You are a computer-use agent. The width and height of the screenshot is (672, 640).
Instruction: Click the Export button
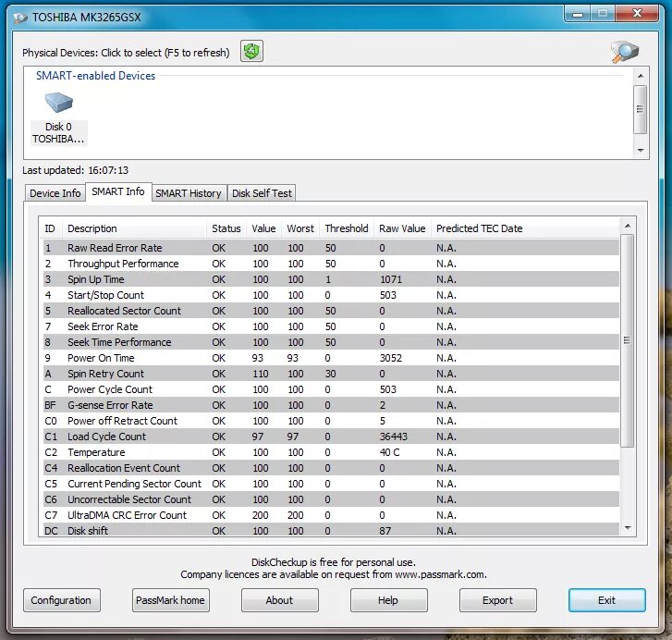[x=497, y=600]
